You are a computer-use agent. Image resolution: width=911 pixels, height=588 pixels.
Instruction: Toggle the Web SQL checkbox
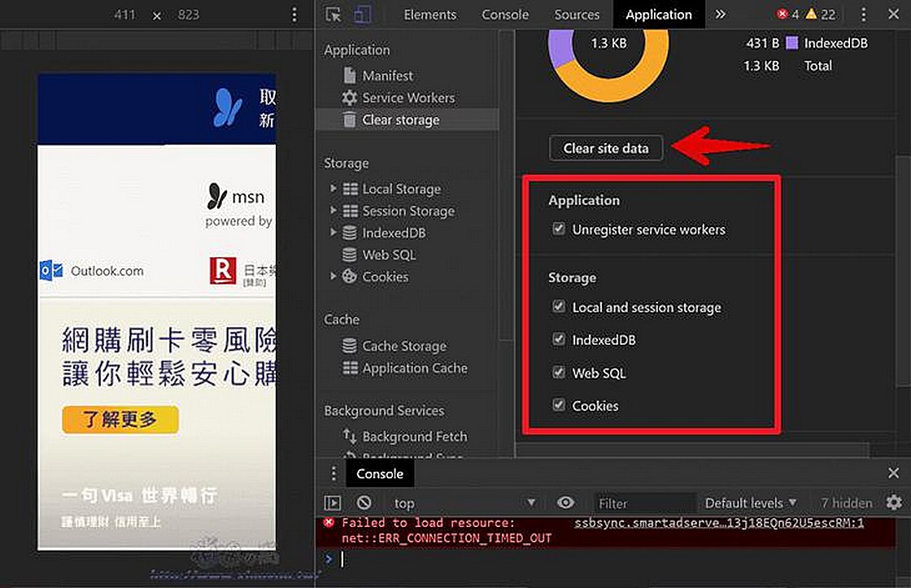coord(558,372)
